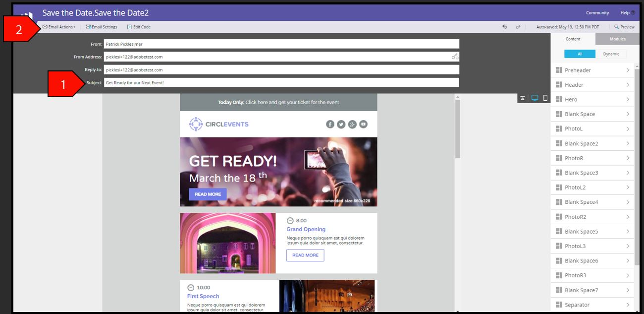Expand the Blank Space section chevron
Viewport: 644px width, 314px height.
[x=628, y=114]
